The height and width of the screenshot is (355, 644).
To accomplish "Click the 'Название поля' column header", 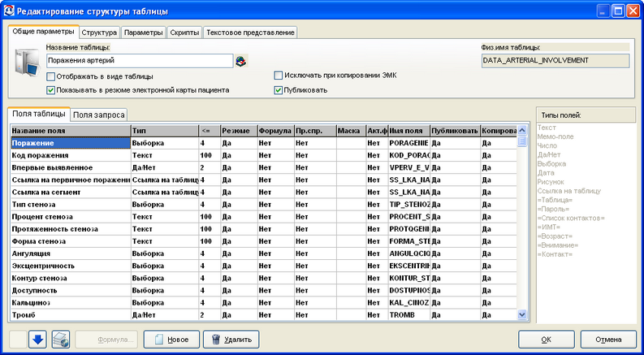I will click(71, 131).
